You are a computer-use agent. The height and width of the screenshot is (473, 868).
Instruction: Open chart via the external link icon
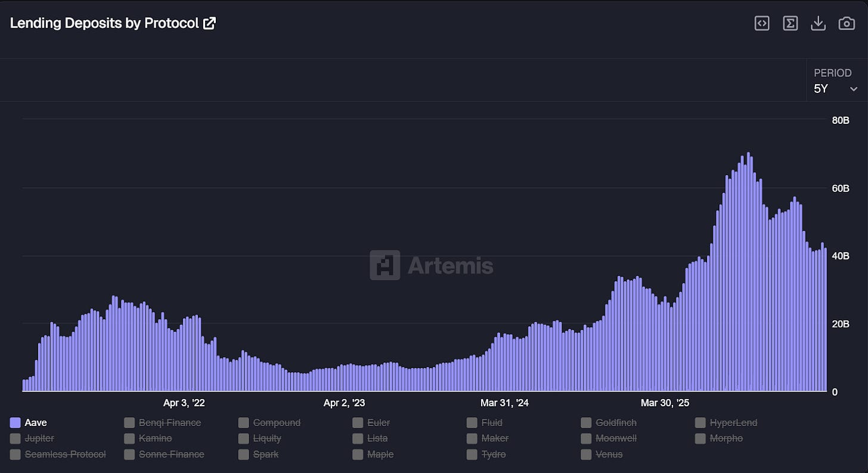point(209,22)
